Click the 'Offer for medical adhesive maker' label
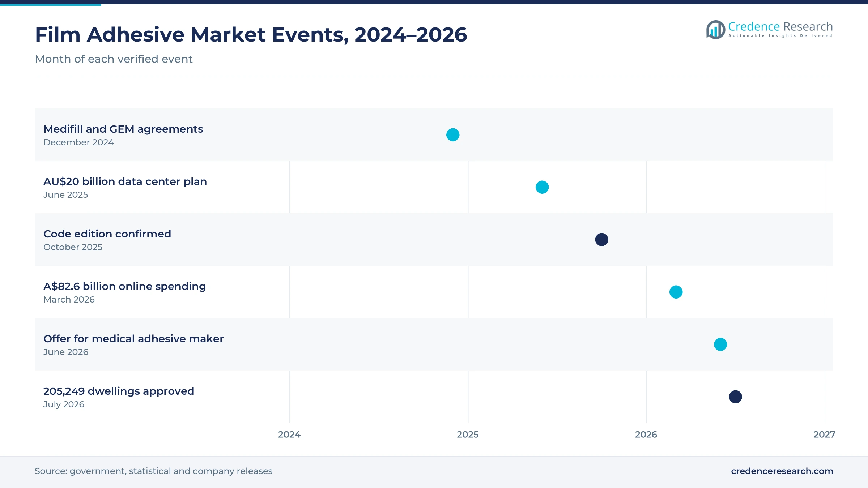 coord(133,339)
